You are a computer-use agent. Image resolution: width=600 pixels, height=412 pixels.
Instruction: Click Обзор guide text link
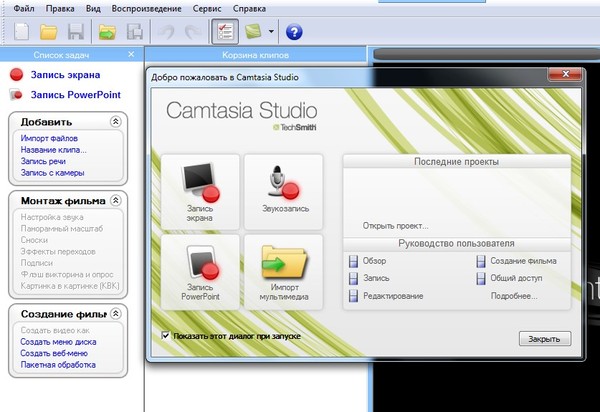tap(374, 261)
